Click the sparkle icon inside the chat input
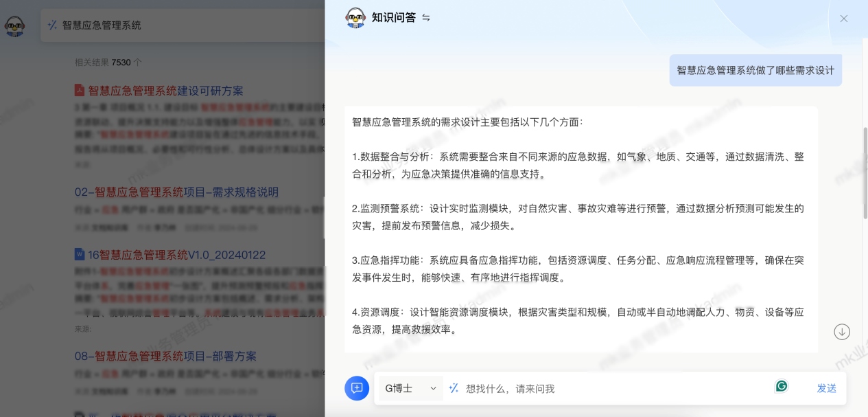The image size is (868, 417). (x=454, y=388)
